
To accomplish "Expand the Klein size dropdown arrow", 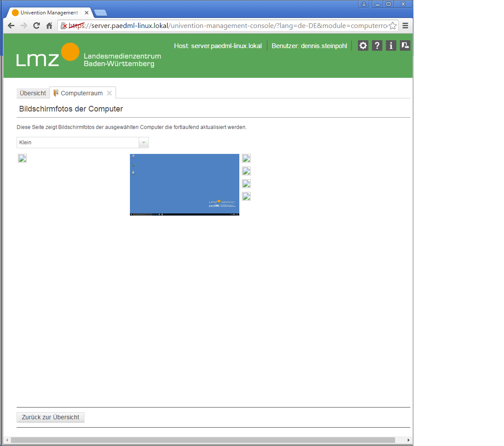I will point(143,143).
